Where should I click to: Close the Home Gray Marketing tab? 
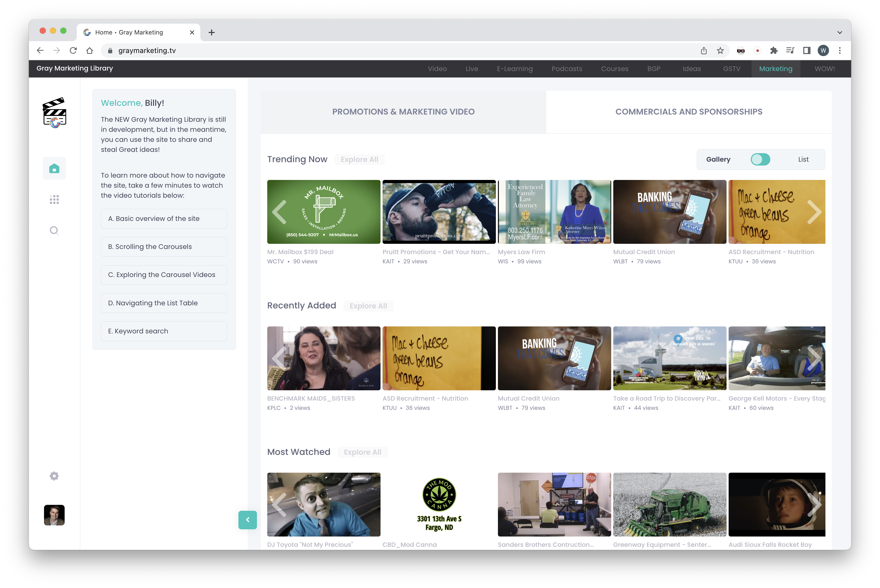click(192, 33)
